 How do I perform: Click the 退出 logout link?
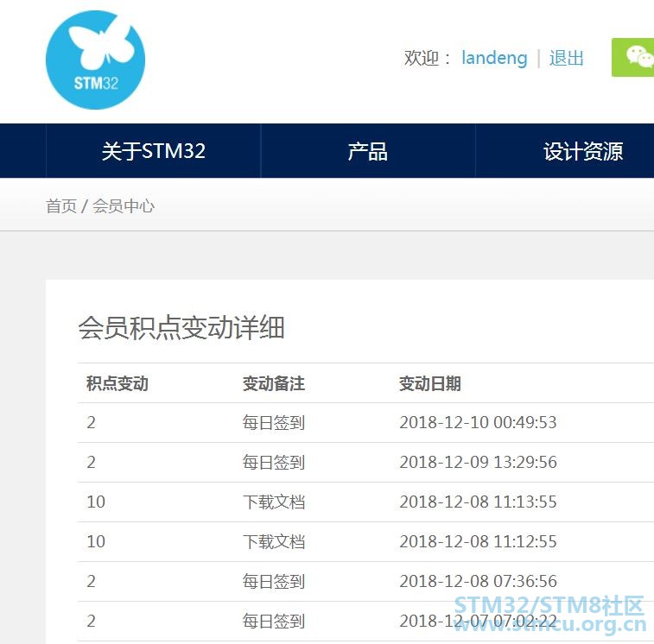coord(566,58)
